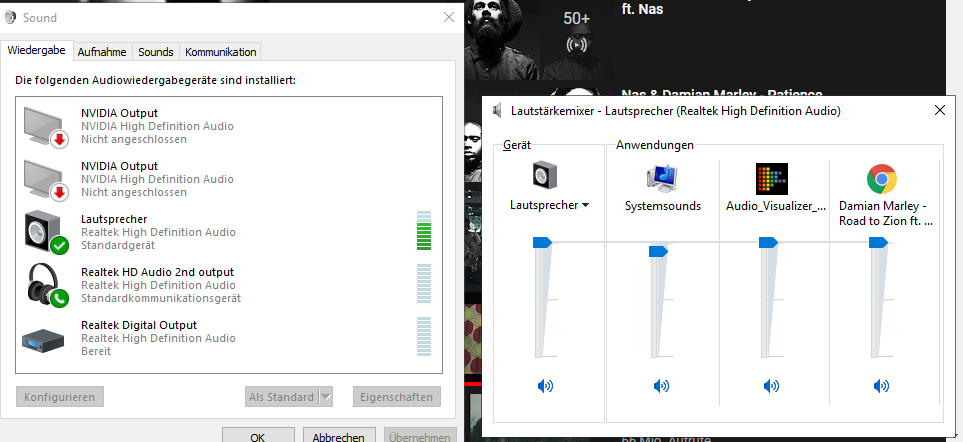Click the Audio_Visualizer volume slider handle
Image resolution: width=963 pixels, height=442 pixels.
pos(768,243)
